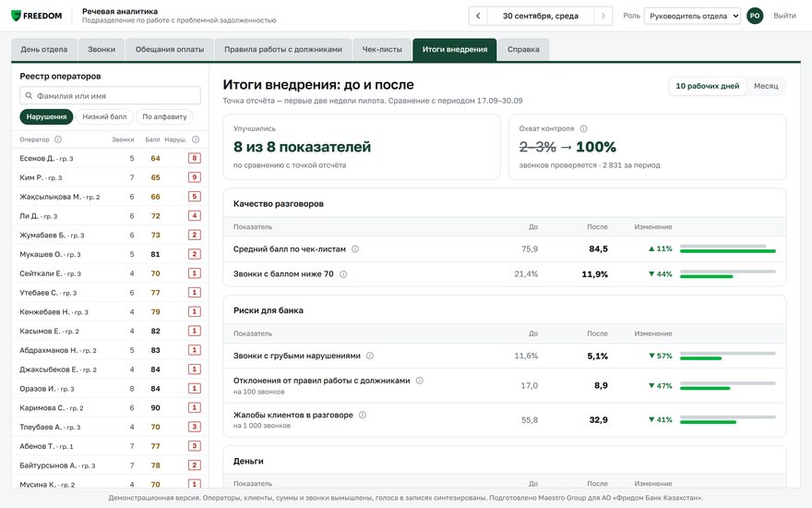The image size is (812, 508).
Task: Go to previous day arrow
Action: pyautogui.click(x=478, y=16)
